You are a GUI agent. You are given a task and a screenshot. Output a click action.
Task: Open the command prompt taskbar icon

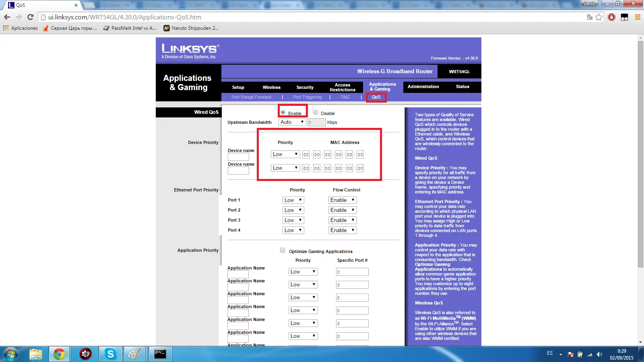click(160, 354)
